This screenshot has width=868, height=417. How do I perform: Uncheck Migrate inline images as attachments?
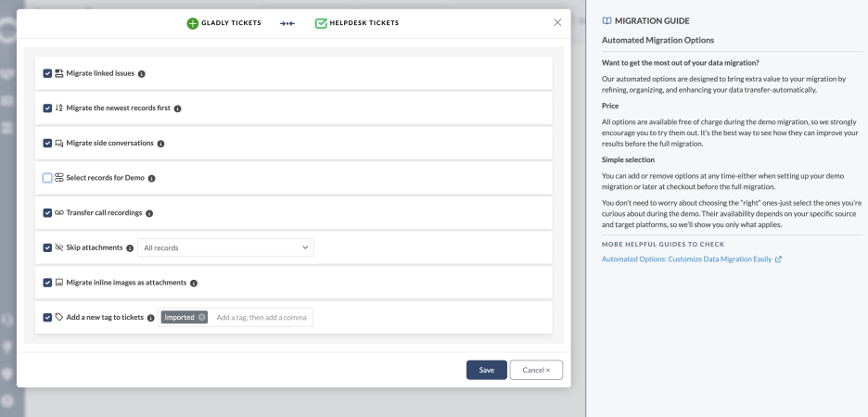click(x=47, y=283)
